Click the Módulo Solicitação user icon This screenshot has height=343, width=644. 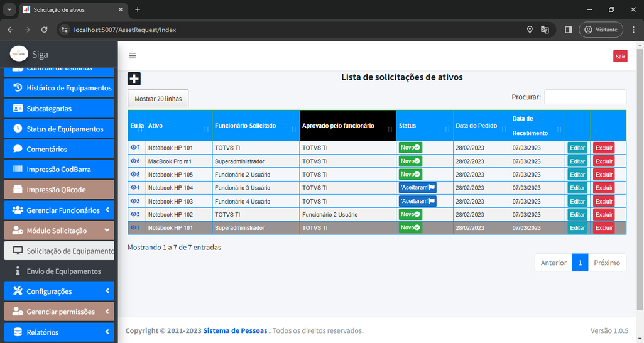(x=18, y=230)
